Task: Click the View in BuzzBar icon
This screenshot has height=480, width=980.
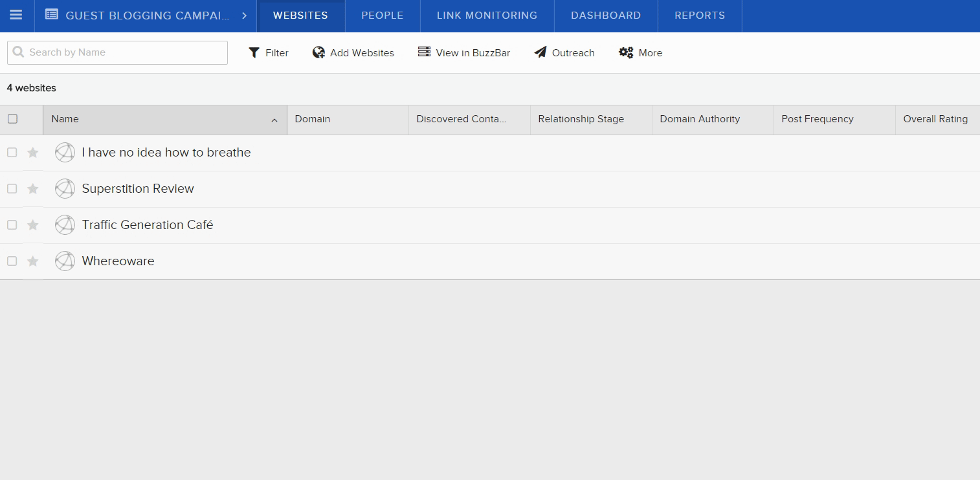Action: click(x=424, y=52)
